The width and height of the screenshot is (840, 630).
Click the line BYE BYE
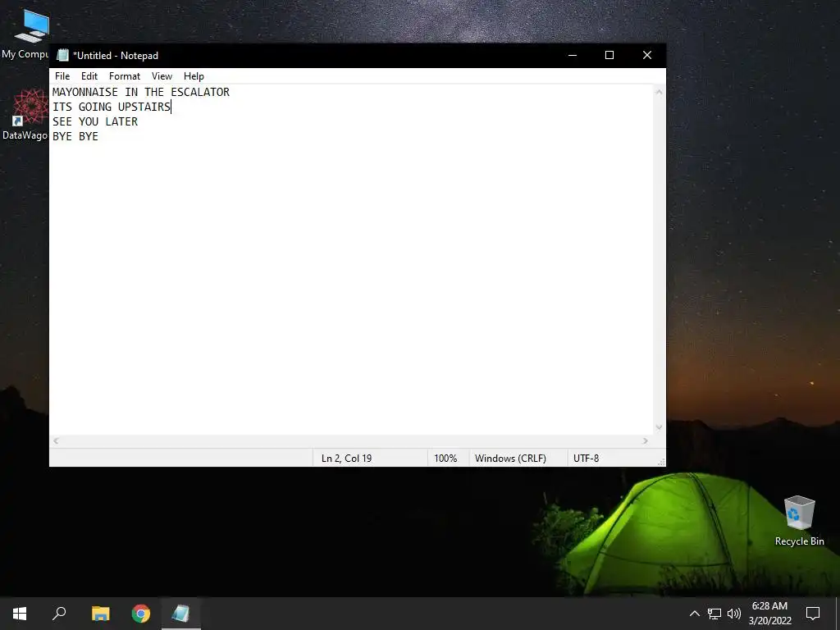click(x=75, y=137)
